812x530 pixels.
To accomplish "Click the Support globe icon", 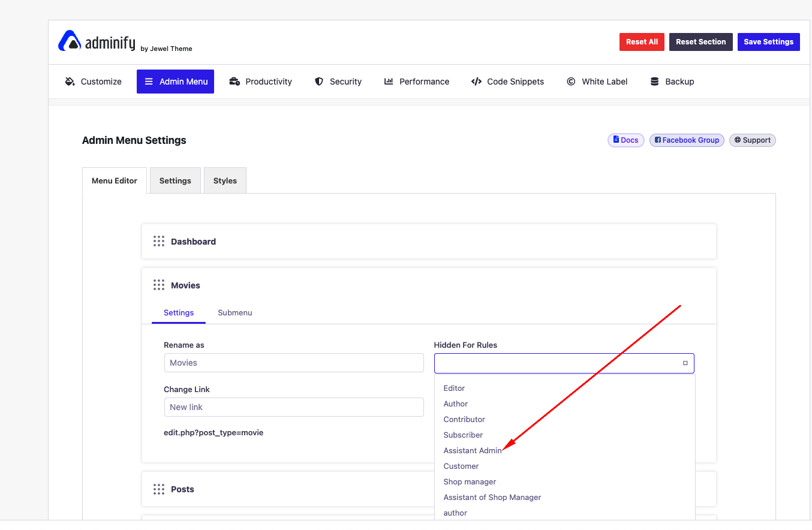I will point(738,140).
